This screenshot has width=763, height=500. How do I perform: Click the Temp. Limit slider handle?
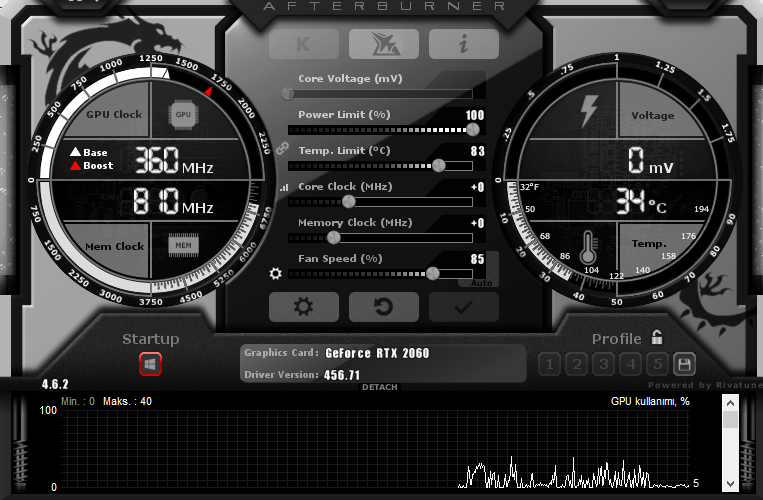(438, 165)
